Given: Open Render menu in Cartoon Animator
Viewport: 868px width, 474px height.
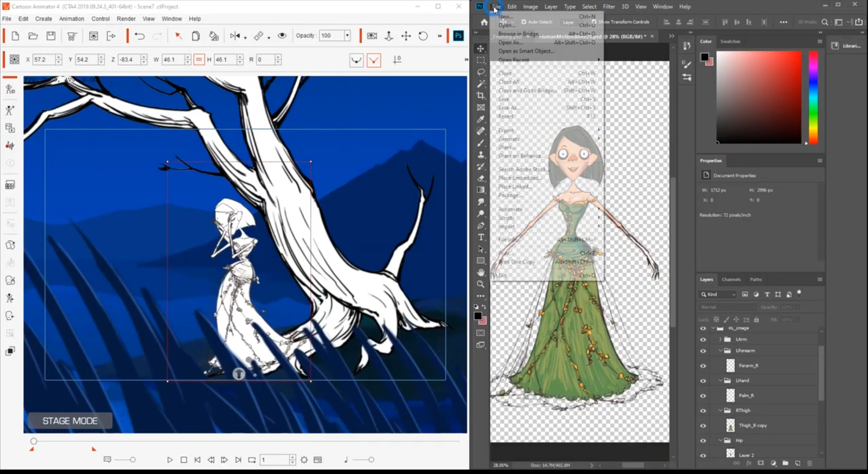Looking at the screenshot, I should pos(126,18).
